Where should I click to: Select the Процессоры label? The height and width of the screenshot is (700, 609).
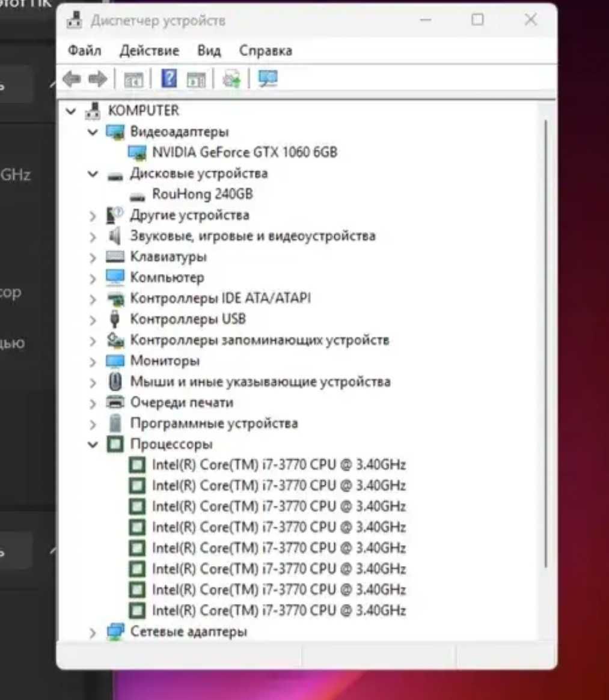171,444
